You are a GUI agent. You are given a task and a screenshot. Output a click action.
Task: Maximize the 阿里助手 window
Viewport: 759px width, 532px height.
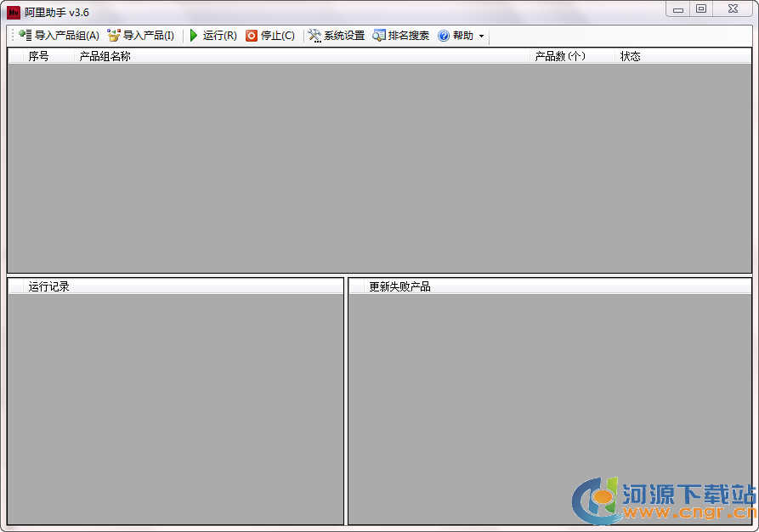701,9
